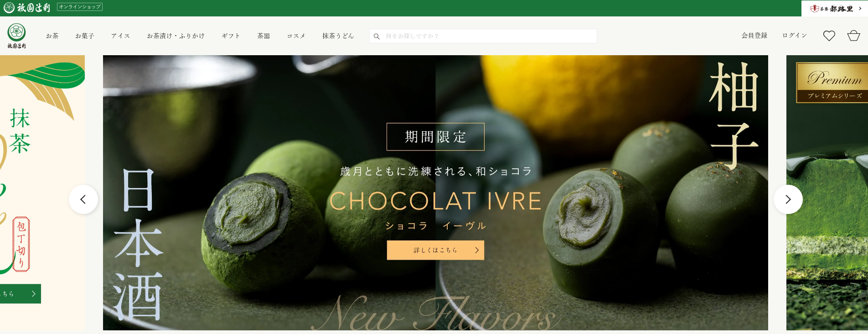Viewport: 868px width, 334px height.
Task: Go to previous slide with left arrow
Action: 83,199
